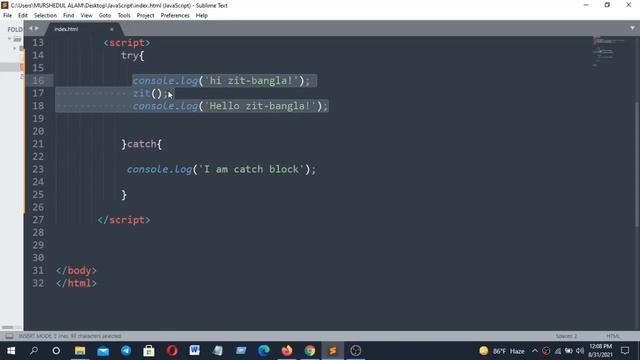Screen dimensions: 640x360
Task: Click the '}catch{' text on line 21
Action: point(141,144)
